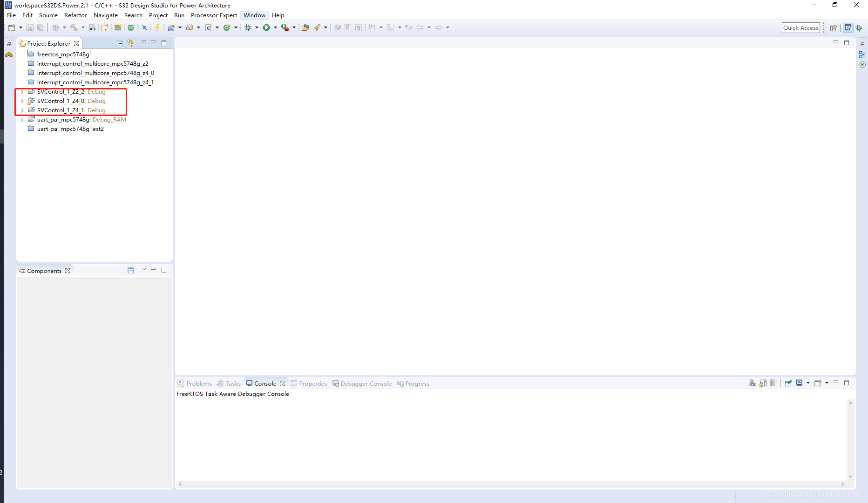Open the Debug button dropdown arrow

click(257, 27)
